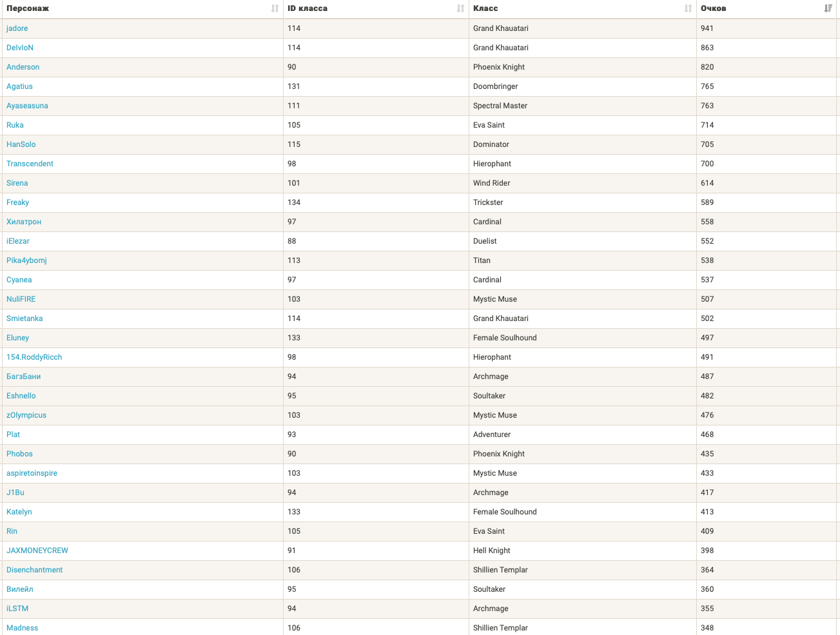Sort table by Персонаж column icon
The width and height of the screenshot is (840, 635).
(275, 8)
